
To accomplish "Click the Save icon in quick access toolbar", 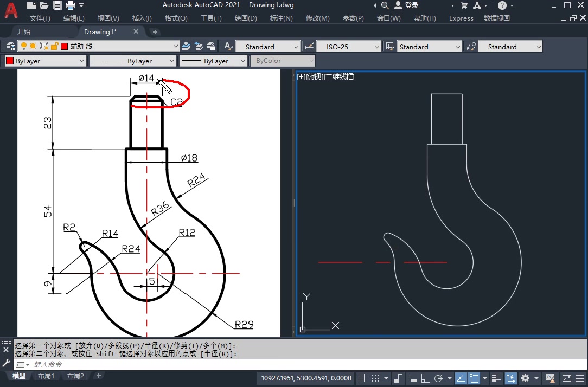I will 57,5.
